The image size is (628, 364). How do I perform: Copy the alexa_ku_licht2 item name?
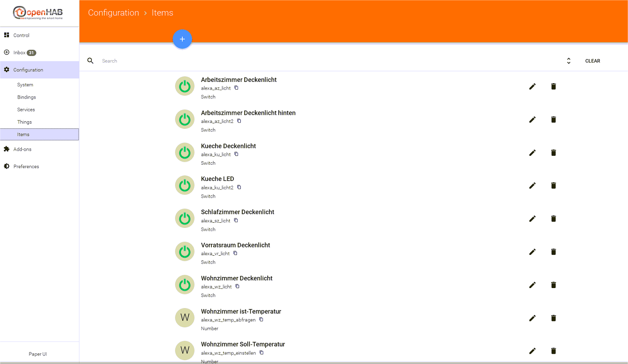click(239, 187)
